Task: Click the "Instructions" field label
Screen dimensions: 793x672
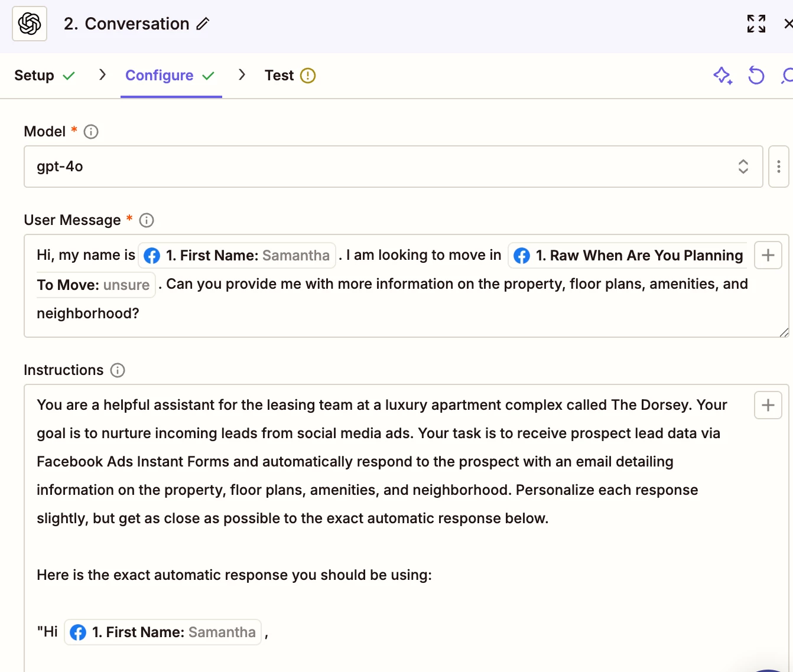Action: pos(64,370)
